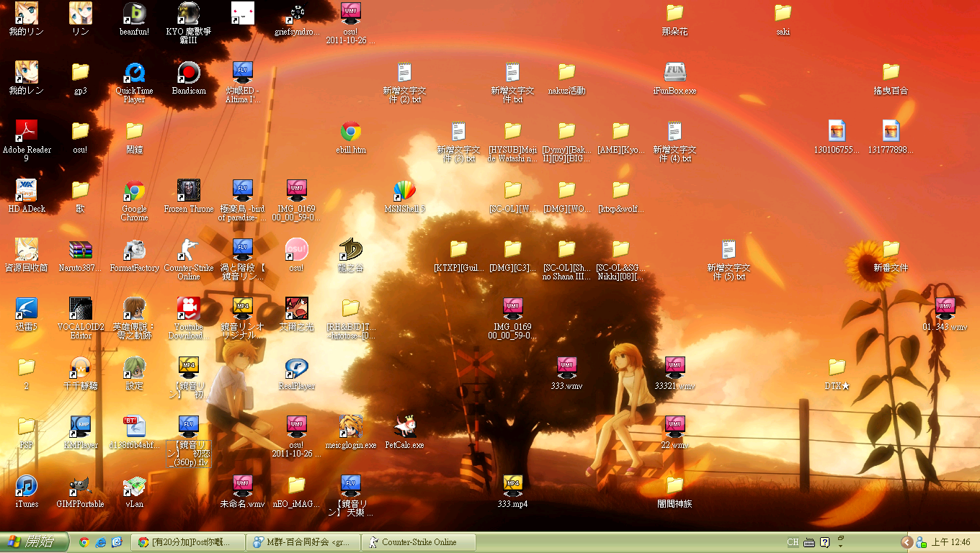Select the 22.wmv video file

pos(674,426)
